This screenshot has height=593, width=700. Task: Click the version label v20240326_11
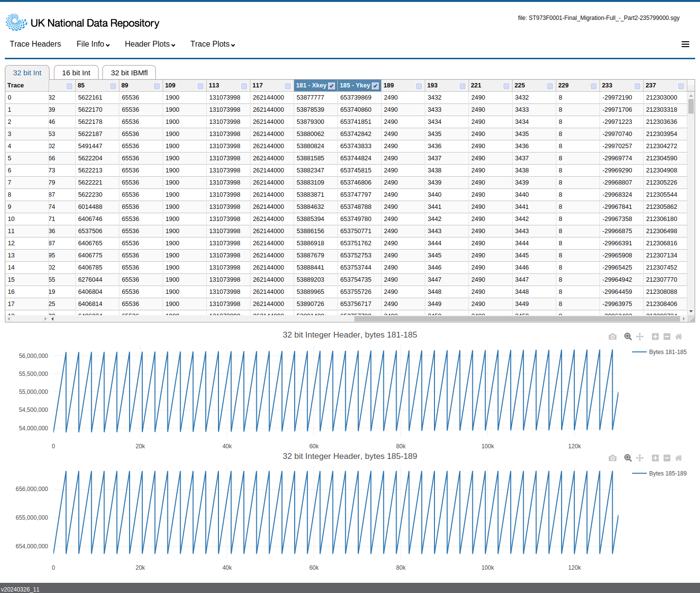click(x=20, y=589)
